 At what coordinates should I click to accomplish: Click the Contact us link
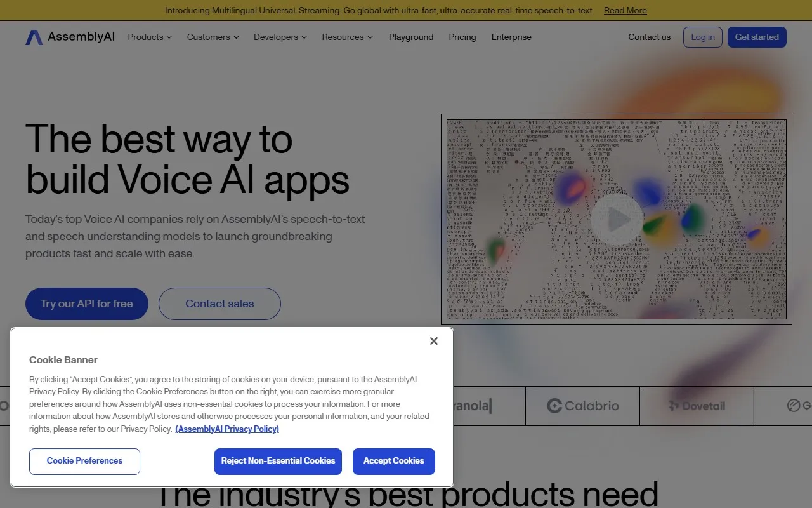click(649, 37)
